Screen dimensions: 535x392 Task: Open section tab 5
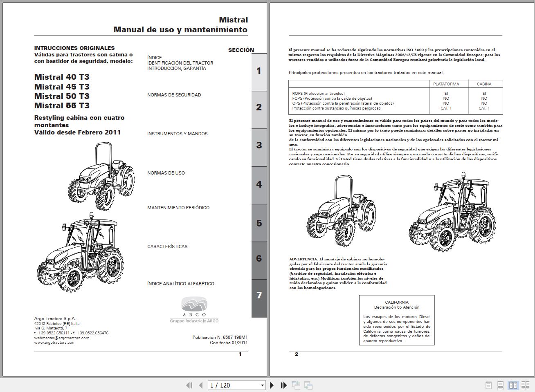[259, 223]
